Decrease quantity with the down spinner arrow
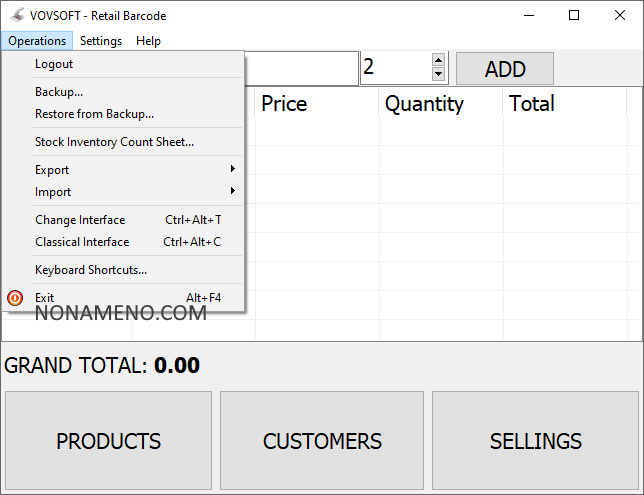This screenshot has width=644, height=495. pos(438,75)
